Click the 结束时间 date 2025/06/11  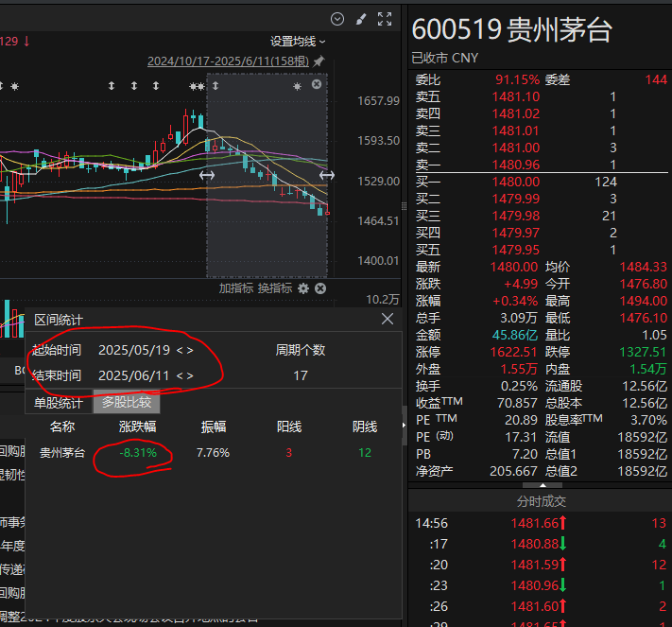134,376
